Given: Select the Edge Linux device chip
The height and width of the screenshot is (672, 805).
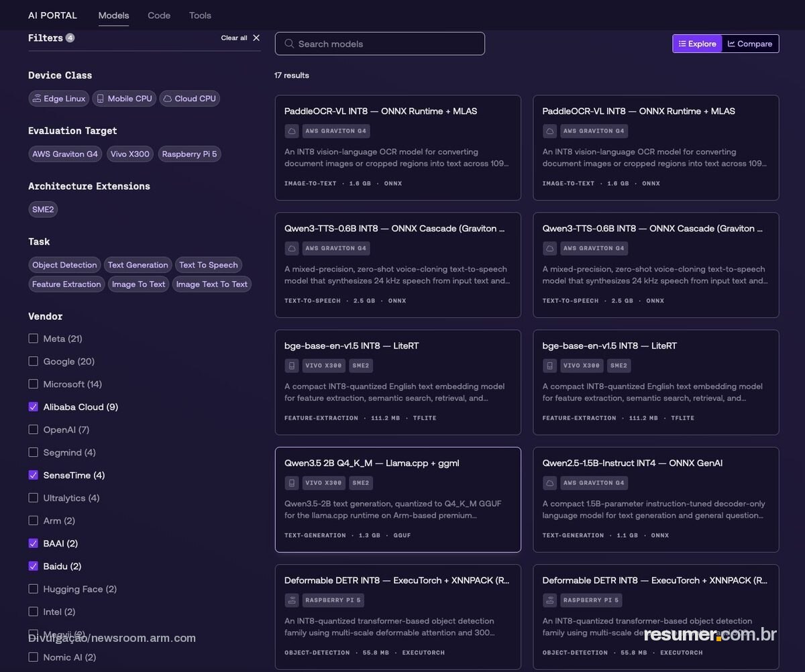Looking at the screenshot, I should click(58, 99).
